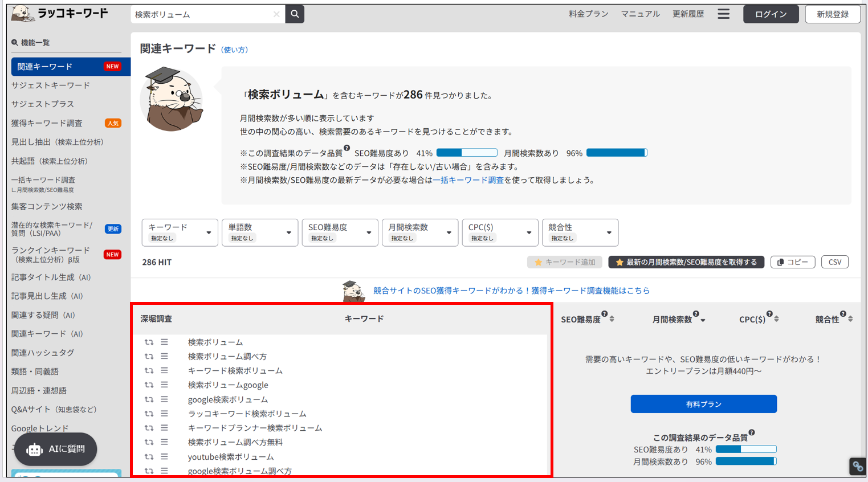The image size is (868, 482).
Task: Click the help icon next to SEO難易度 header
Action: tap(605, 314)
